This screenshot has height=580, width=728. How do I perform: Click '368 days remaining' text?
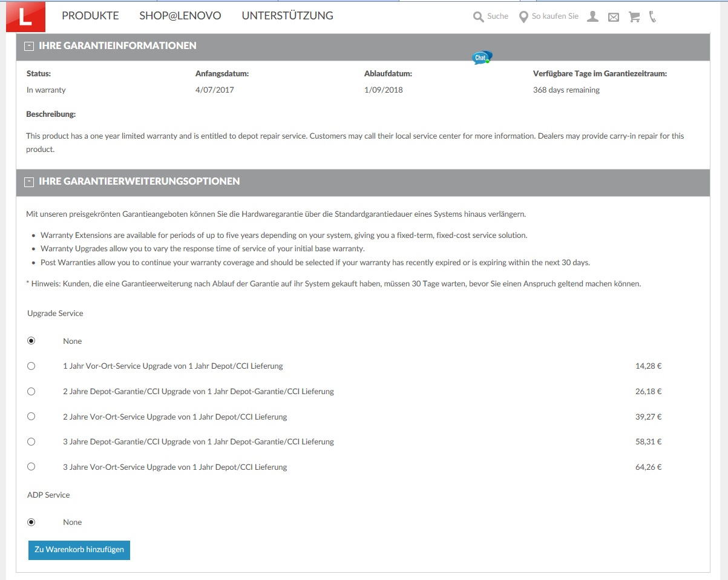pyautogui.click(x=566, y=90)
